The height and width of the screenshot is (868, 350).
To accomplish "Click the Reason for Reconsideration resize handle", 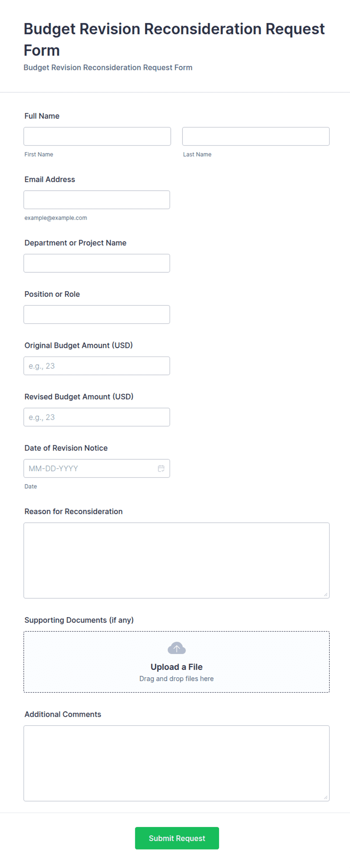I will (326, 594).
